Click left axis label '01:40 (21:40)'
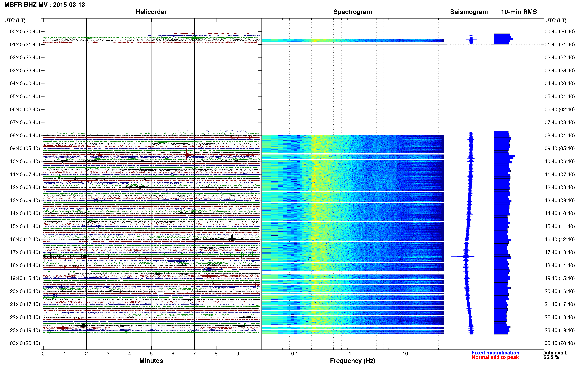588x368 pixels. pyautogui.click(x=25, y=45)
